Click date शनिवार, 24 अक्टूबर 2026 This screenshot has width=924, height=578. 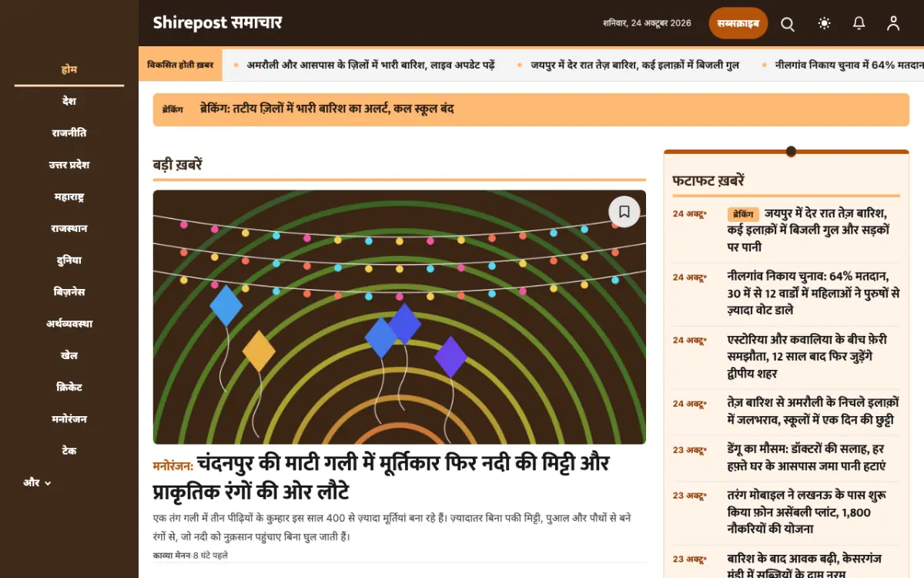pos(648,24)
